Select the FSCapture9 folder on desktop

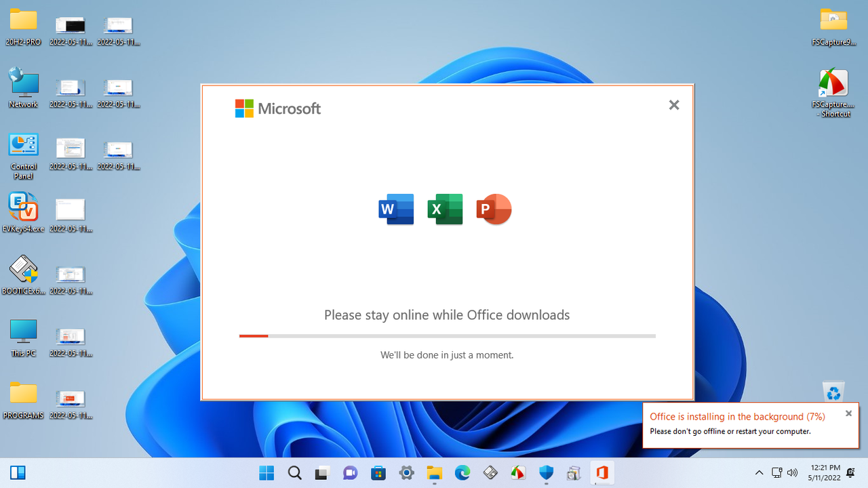tap(833, 27)
